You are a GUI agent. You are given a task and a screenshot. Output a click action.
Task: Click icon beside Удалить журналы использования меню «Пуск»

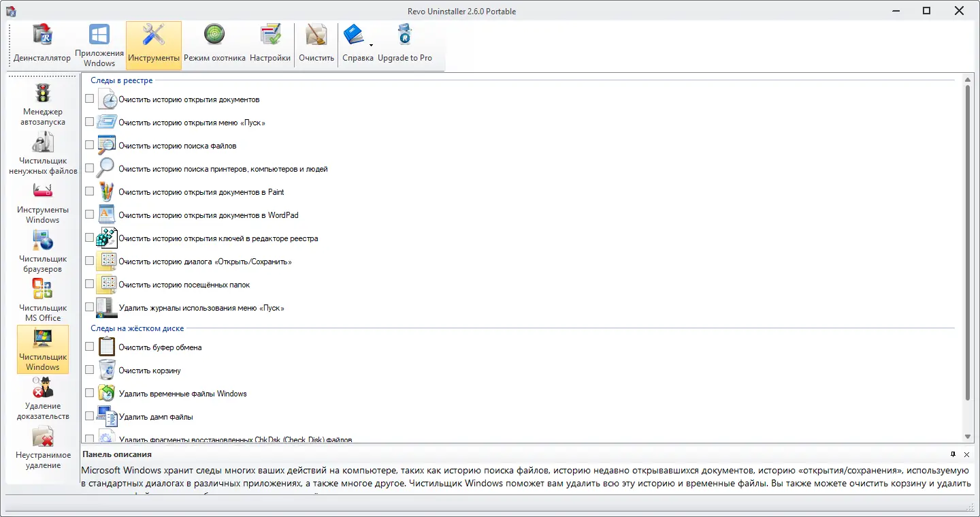[107, 307]
